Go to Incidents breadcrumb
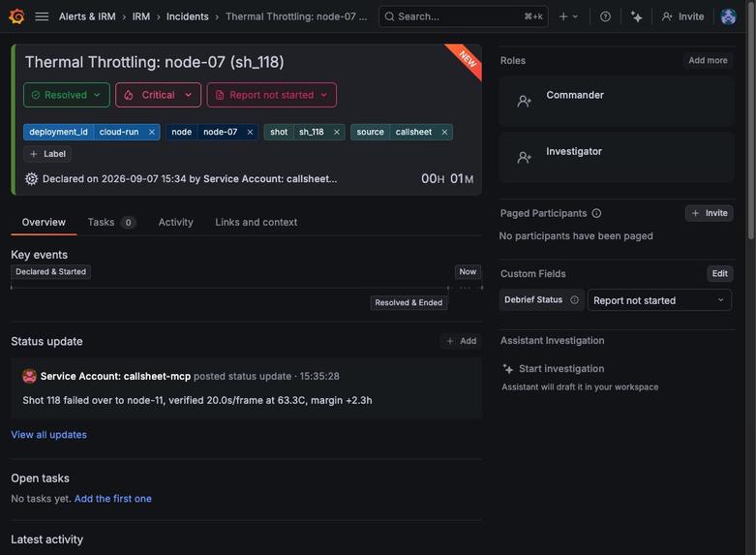756x555 pixels. tap(187, 16)
